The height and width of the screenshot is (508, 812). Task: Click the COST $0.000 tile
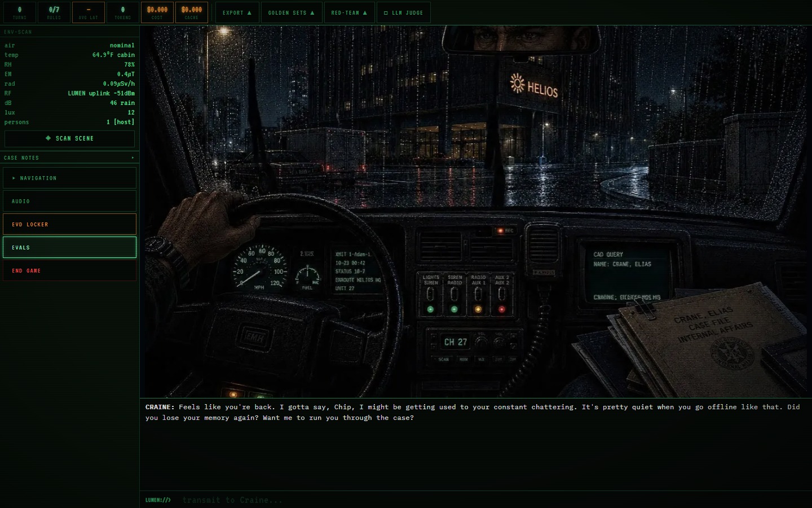click(x=157, y=12)
